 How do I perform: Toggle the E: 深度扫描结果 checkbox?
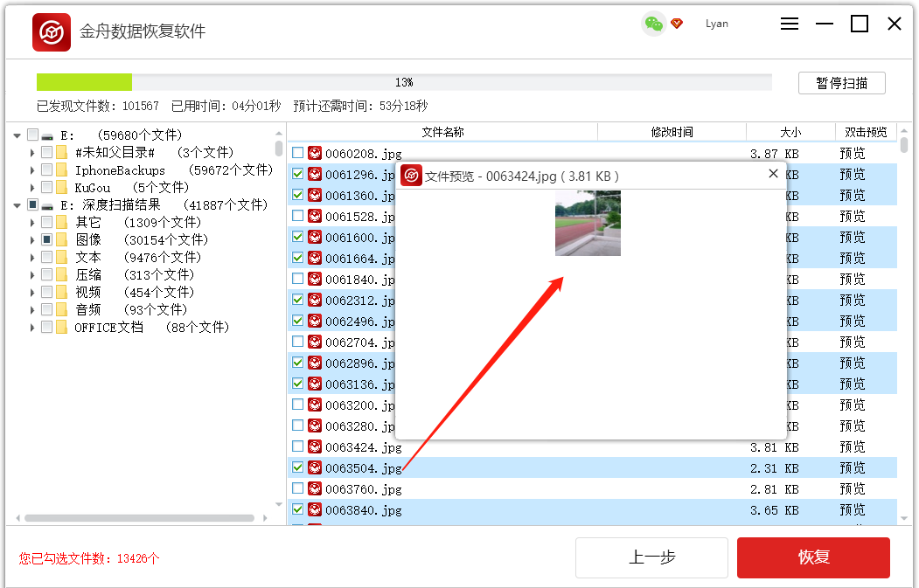33,204
